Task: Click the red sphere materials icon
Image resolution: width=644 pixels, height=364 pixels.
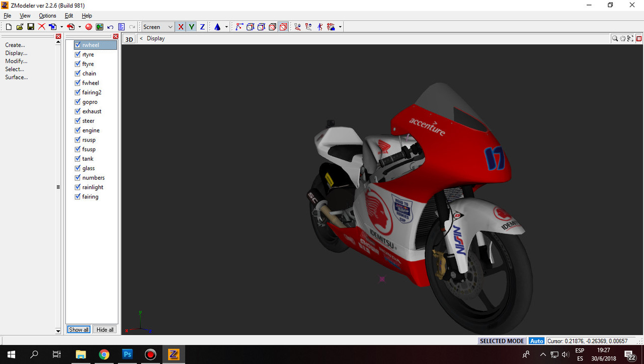Action: 89,27
